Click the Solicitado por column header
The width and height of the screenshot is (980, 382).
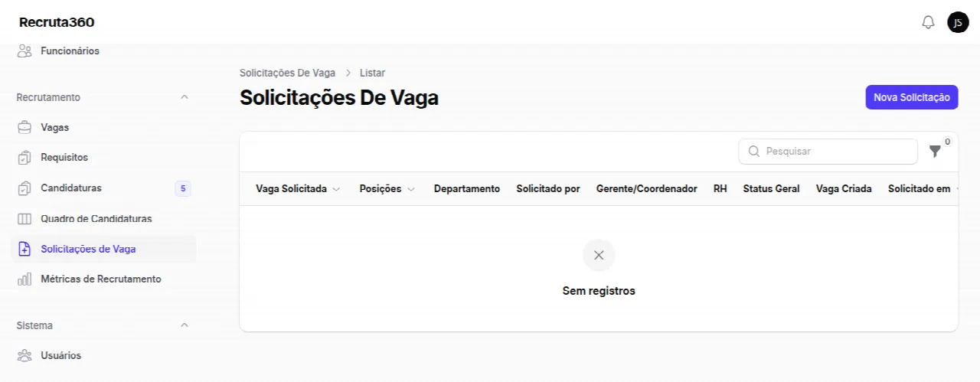click(548, 189)
